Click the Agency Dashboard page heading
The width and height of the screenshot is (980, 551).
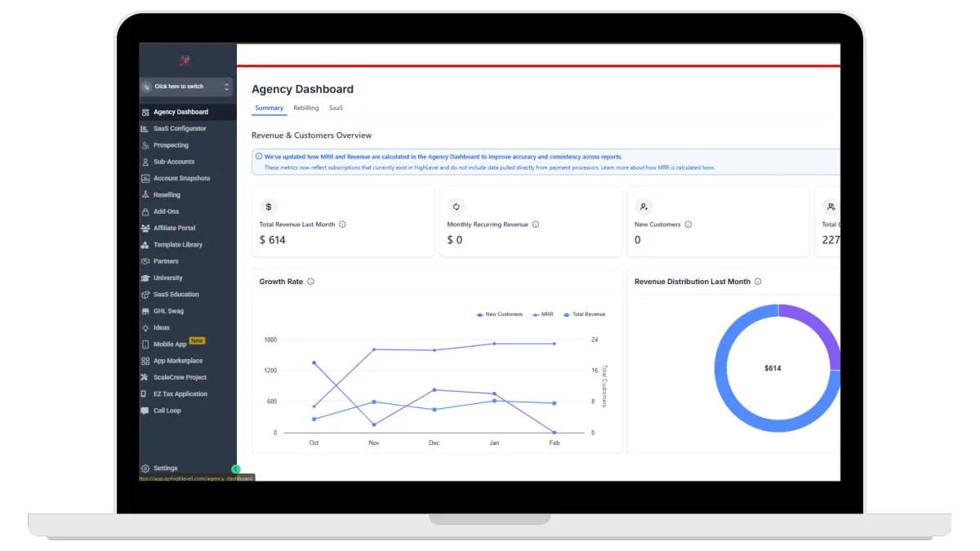click(x=302, y=89)
